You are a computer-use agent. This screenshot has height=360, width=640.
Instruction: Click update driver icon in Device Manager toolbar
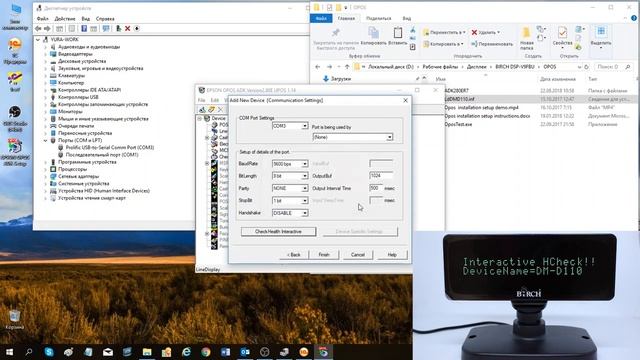tap(118, 29)
